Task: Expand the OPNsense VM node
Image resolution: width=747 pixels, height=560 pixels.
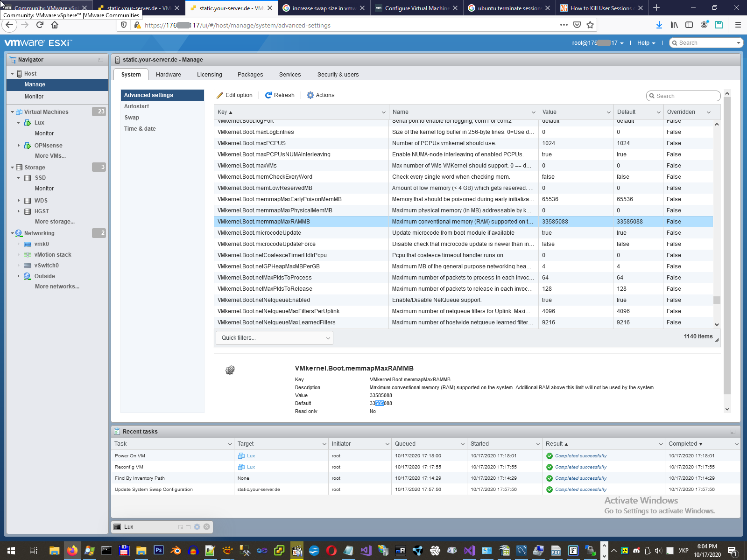Action: 19,146
